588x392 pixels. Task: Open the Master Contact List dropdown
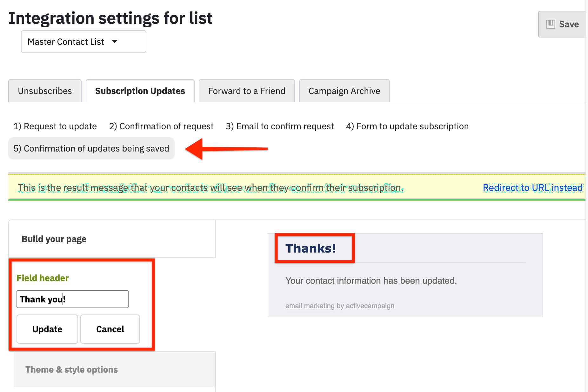click(x=83, y=42)
